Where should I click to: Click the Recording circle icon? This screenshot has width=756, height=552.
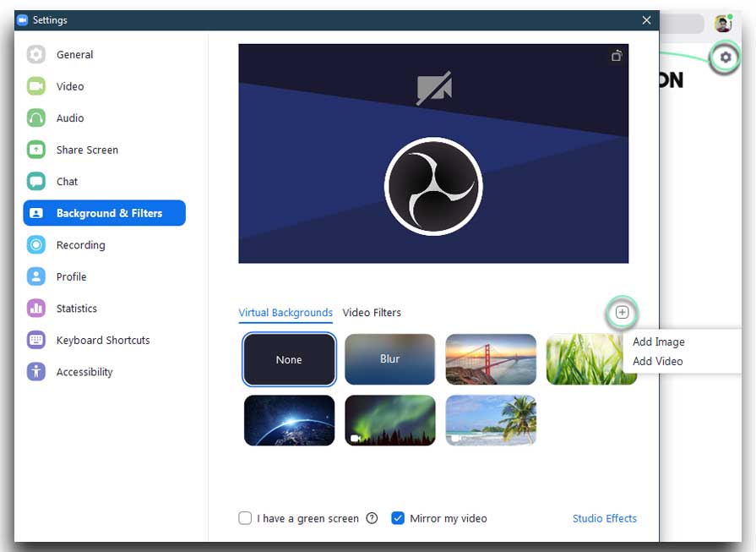coord(36,244)
